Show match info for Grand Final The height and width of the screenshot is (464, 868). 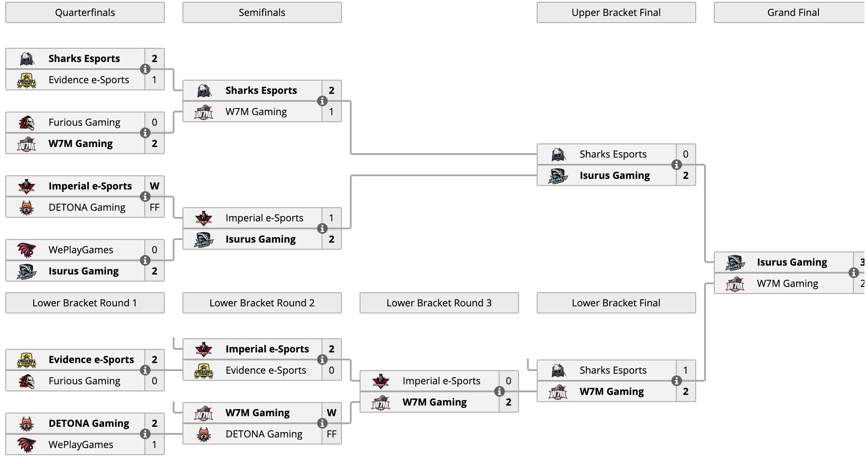click(853, 273)
